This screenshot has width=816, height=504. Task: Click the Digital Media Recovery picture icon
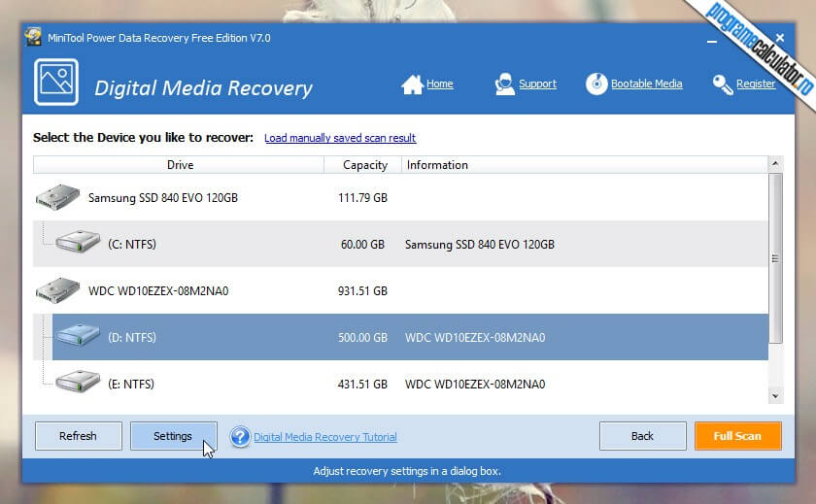tap(56, 82)
